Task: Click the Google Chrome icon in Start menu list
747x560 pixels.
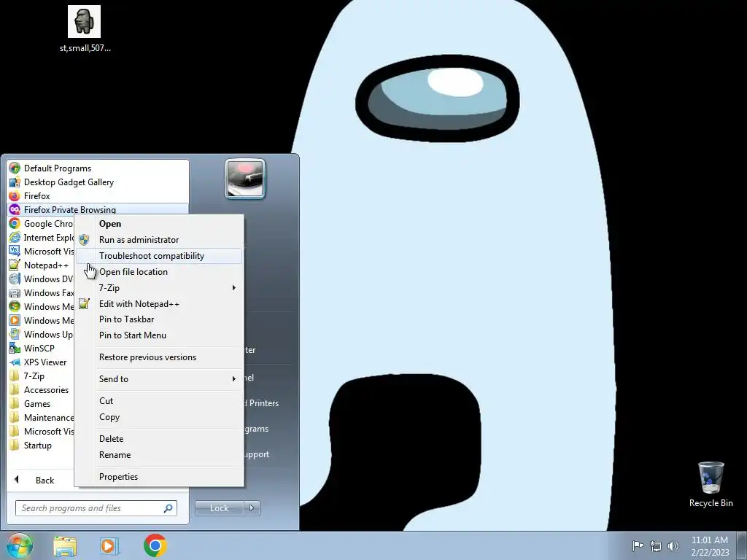Action: click(15, 223)
